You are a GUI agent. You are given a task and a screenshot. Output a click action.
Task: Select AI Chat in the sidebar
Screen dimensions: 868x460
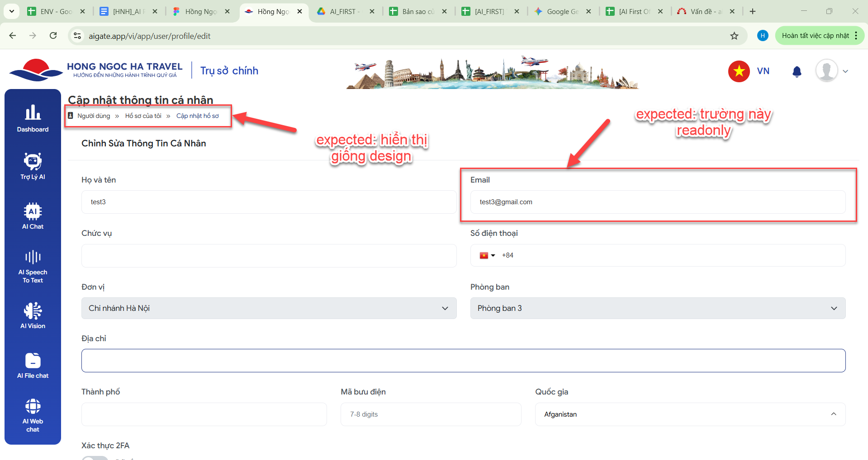click(x=33, y=216)
